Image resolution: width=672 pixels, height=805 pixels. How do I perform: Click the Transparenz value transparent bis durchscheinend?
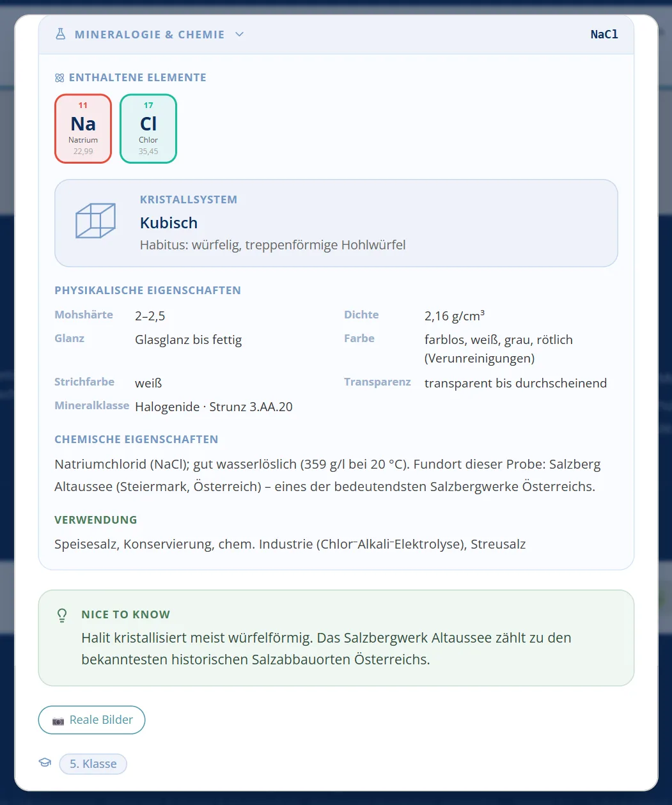pos(516,383)
